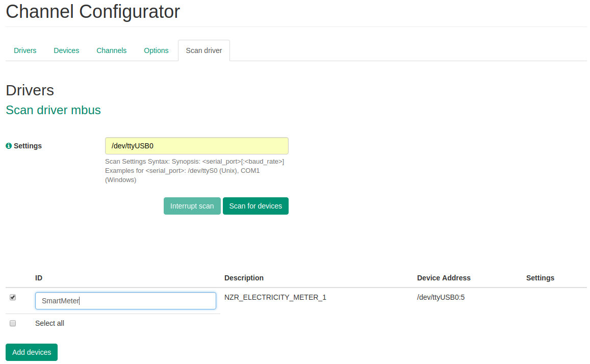
Task: Open the Options tab
Action: click(156, 50)
